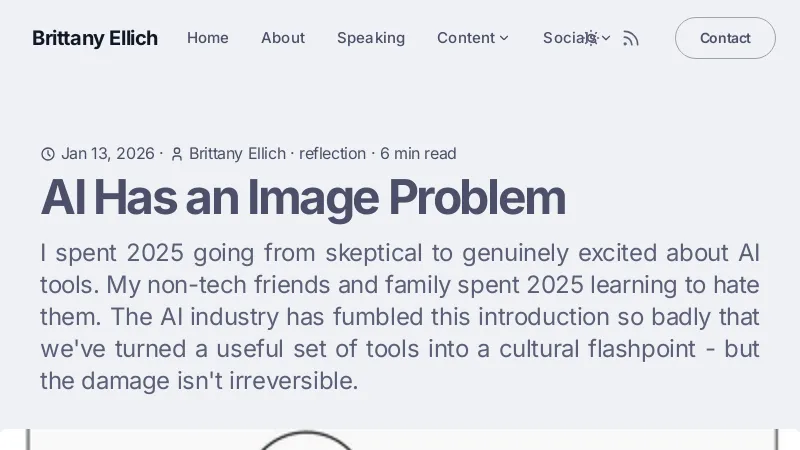Click the Jan 13, 2026 publish date

click(x=108, y=154)
